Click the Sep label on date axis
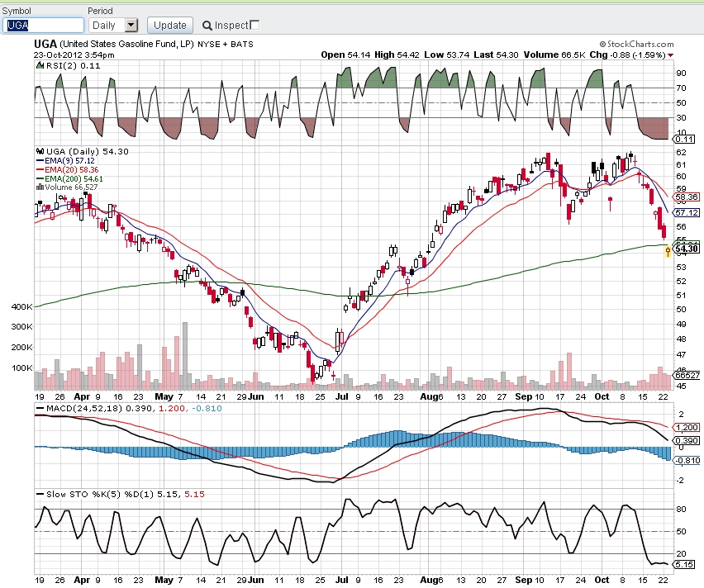704x588 pixels. (x=524, y=396)
